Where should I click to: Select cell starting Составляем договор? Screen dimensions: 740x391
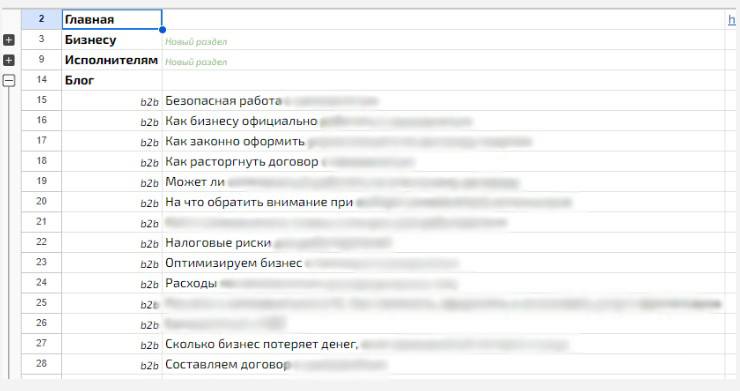click(444, 365)
